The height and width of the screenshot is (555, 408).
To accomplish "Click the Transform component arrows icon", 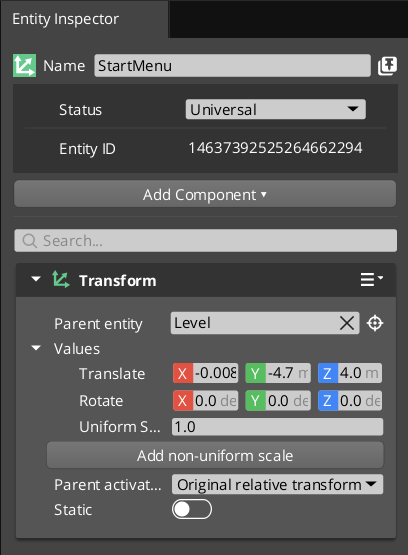I will (61, 279).
